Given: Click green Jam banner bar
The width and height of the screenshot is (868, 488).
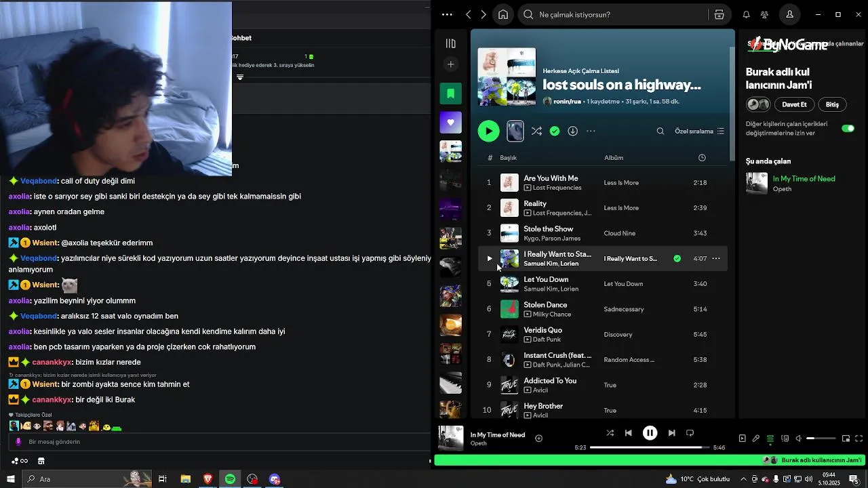Looking at the screenshot, I should pos(650,460).
